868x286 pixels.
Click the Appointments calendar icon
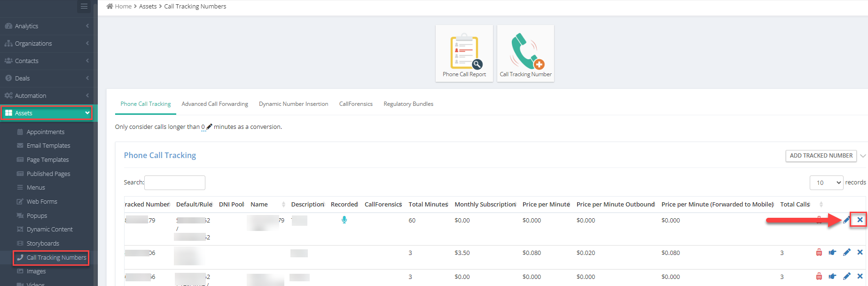[20, 132]
